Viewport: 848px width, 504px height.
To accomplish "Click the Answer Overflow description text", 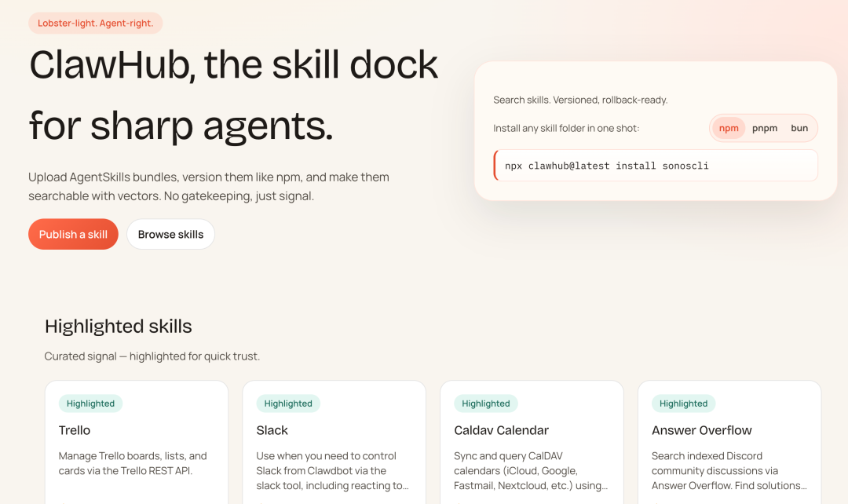I will pyautogui.click(x=725, y=470).
